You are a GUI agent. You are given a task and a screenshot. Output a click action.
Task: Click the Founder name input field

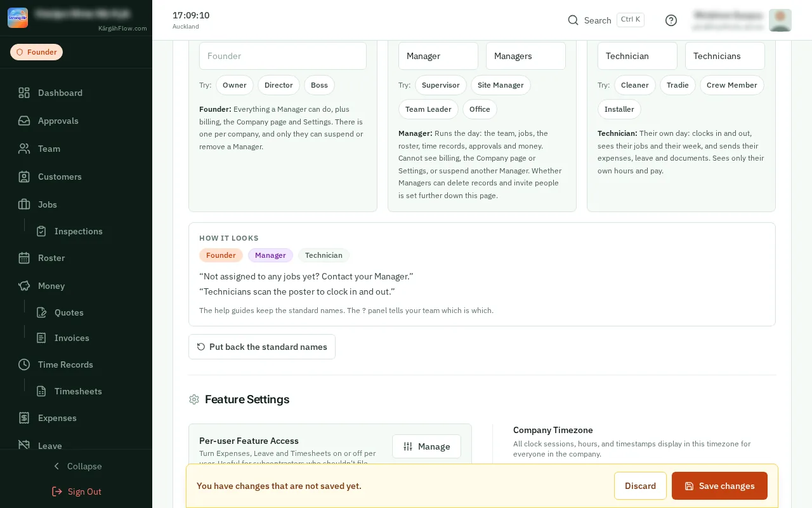[x=283, y=56]
